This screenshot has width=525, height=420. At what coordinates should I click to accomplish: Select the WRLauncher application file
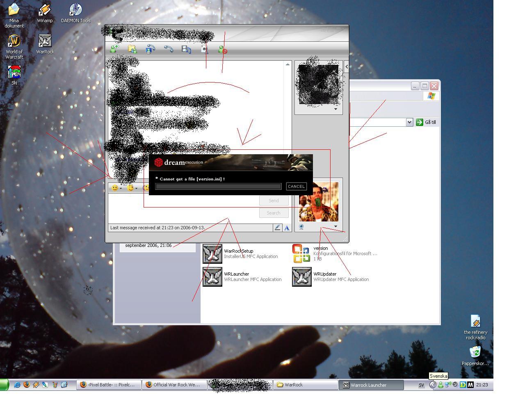click(242, 276)
